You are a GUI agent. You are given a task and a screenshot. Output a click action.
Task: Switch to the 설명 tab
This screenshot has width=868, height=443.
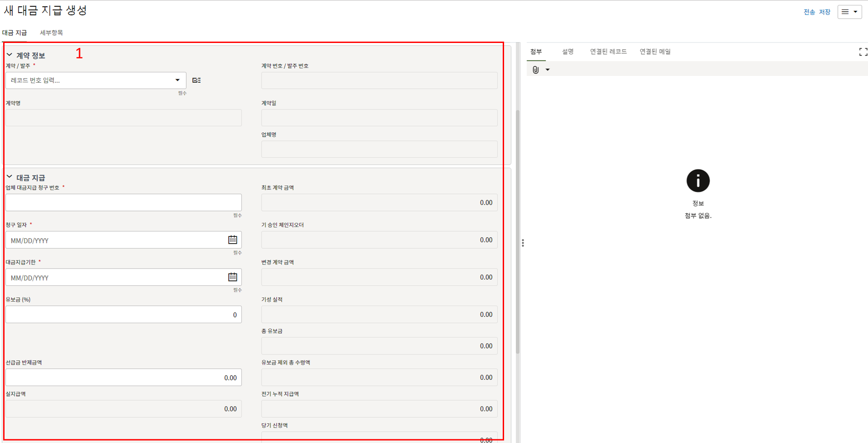tap(567, 52)
